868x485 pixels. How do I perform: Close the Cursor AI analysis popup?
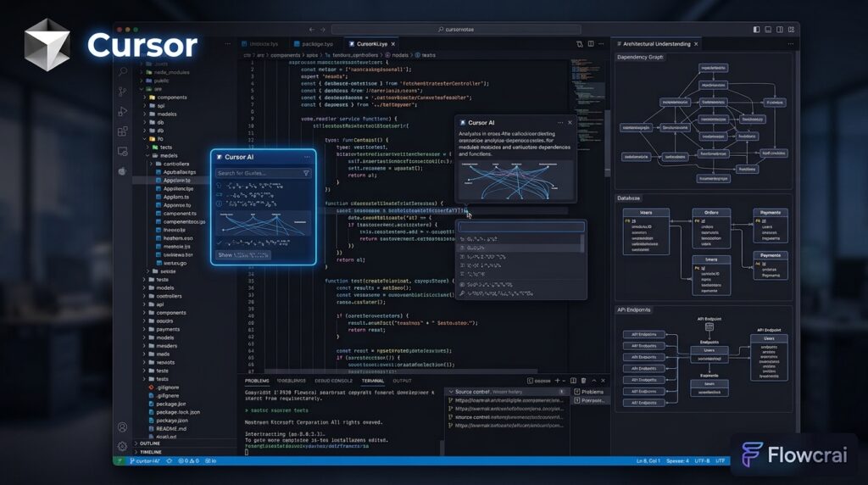pos(570,122)
